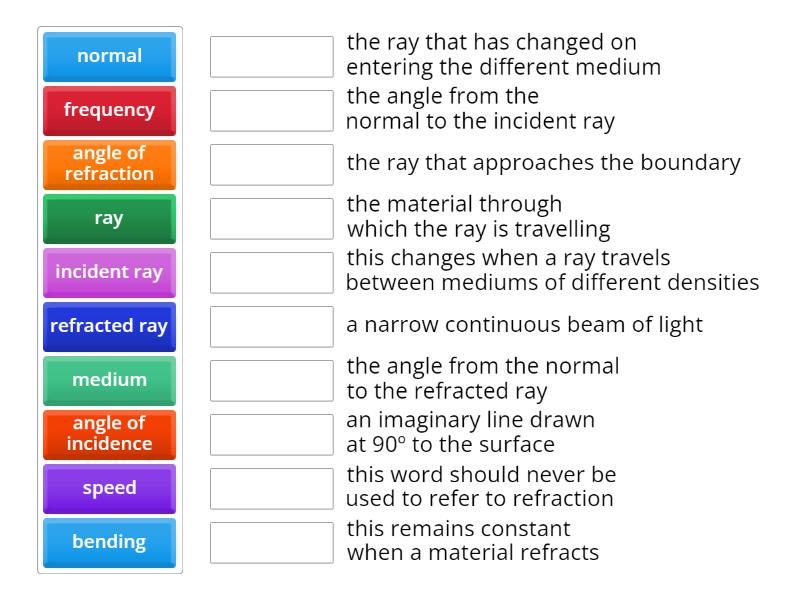Click the box beside "imaginary line drawn at 90 degrees"
Screen dimensions: 800x600
271,434
